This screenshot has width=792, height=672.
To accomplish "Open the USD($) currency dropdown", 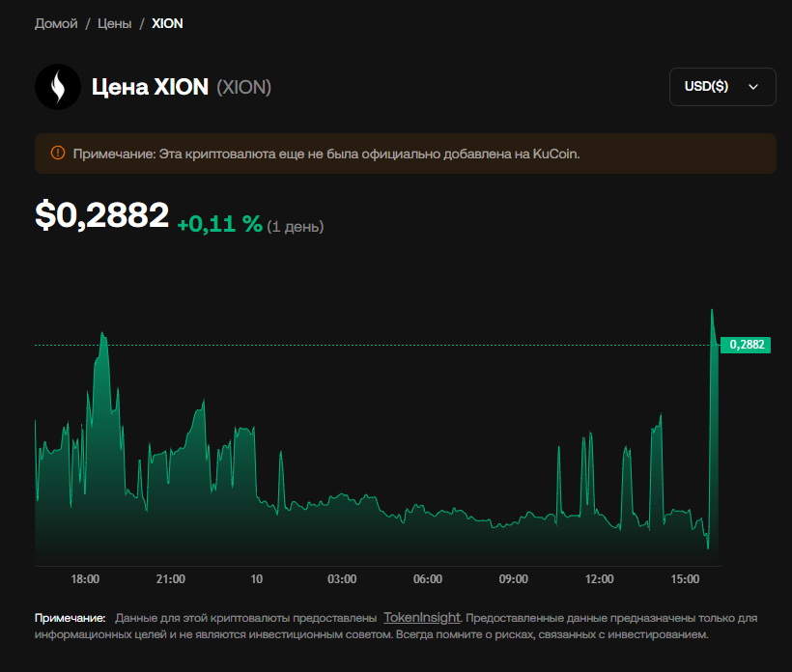I will click(x=722, y=87).
